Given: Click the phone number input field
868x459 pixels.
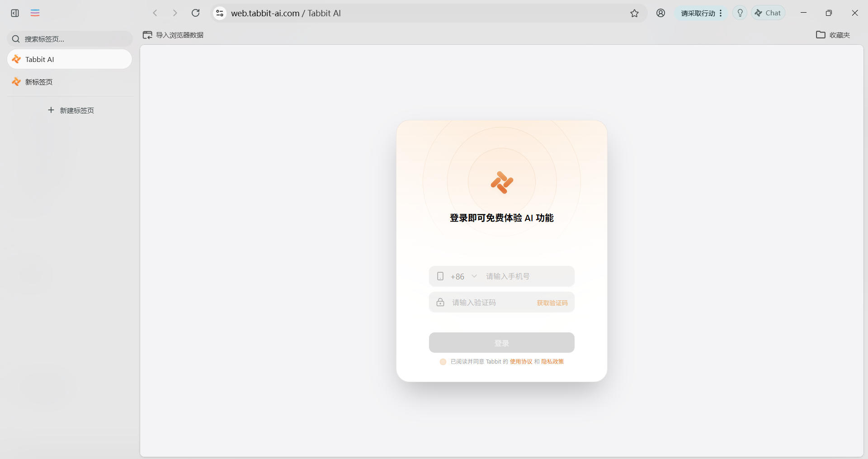Looking at the screenshot, I should click(x=527, y=276).
